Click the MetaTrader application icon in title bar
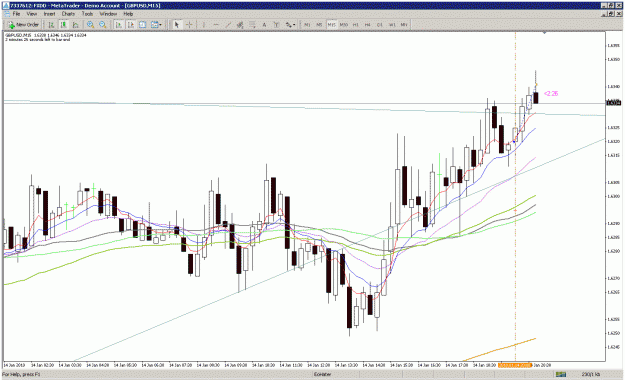Image resolution: width=625 pixels, height=380 pixels. (6, 6)
